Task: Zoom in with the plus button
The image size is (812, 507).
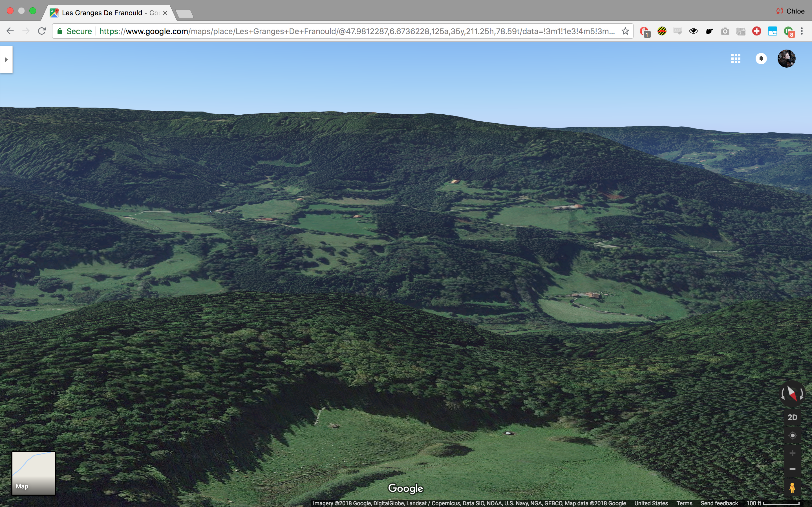Action: [x=793, y=453]
